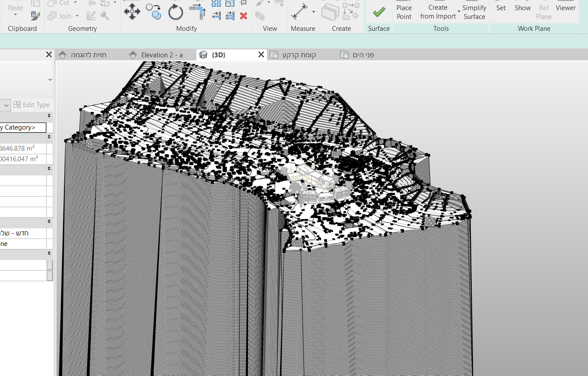Click Place Point in Tools panel
The height and width of the screenshot is (376, 588).
[404, 12]
